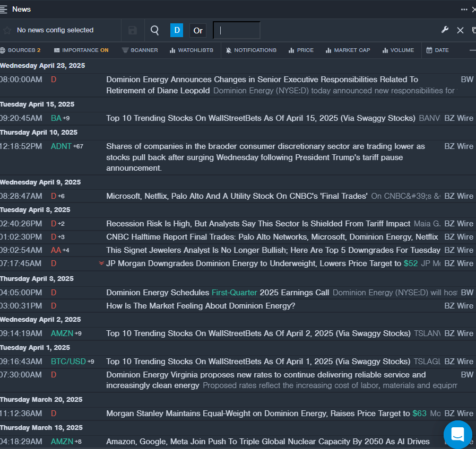Open the Watchlists filter
This screenshot has height=449, width=476.
[192, 50]
